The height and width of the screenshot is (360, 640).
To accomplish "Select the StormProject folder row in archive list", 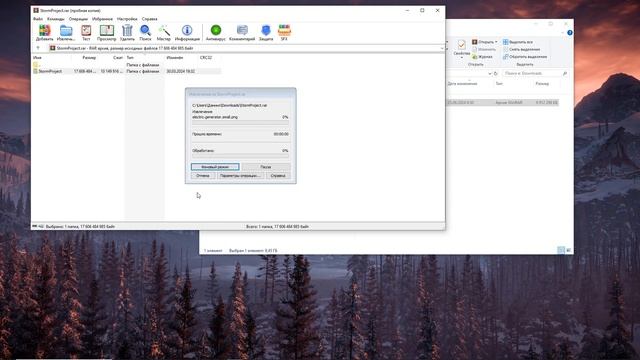I will [x=127, y=71].
